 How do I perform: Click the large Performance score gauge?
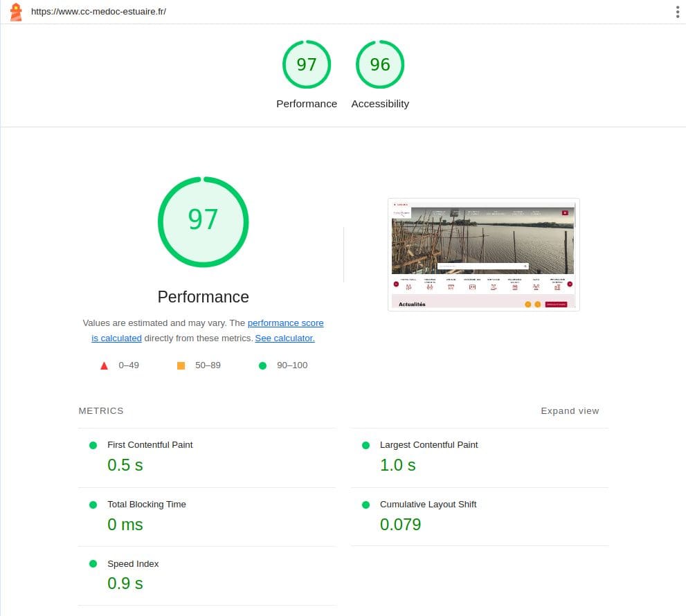(203, 221)
